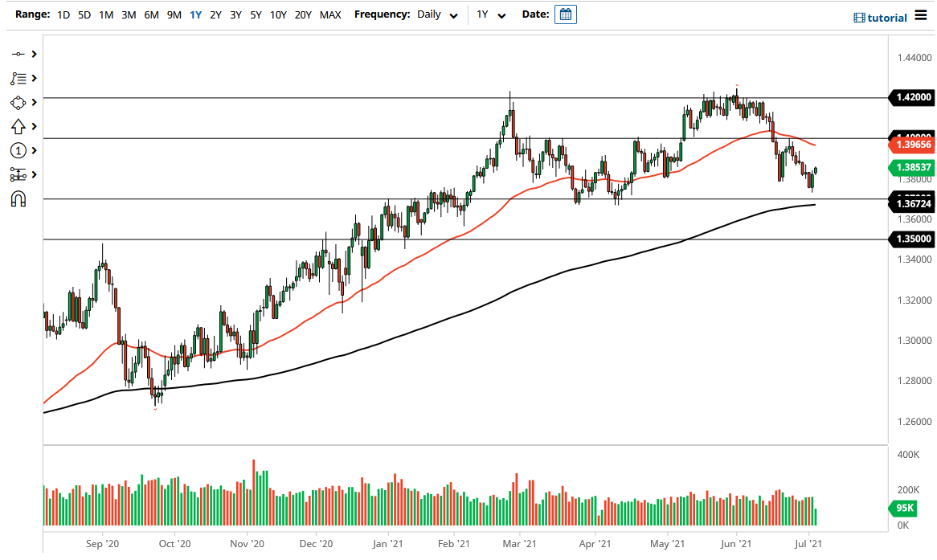
Task: Open the text annotation list tool
Action: (18, 78)
